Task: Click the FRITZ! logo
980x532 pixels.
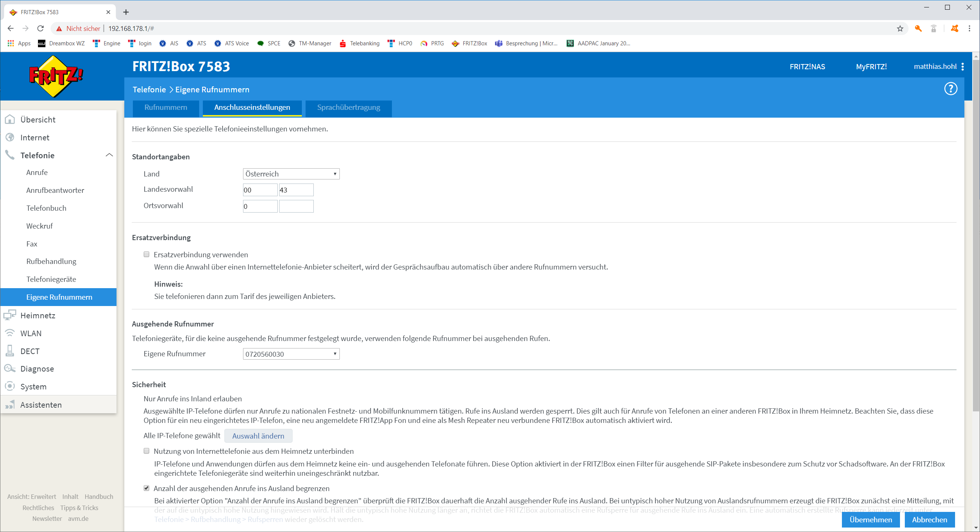Action: tap(56, 76)
